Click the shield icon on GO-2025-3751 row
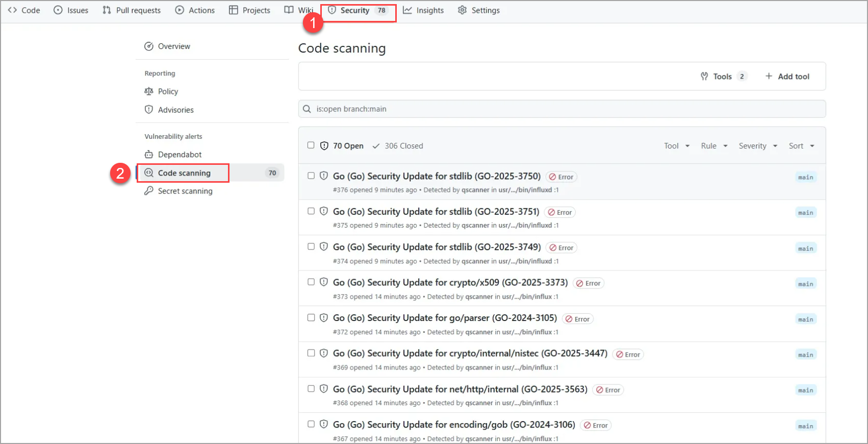Image resolution: width=868 pixels, height=444 pixels. pyautogui.click(x=324, y=211)
